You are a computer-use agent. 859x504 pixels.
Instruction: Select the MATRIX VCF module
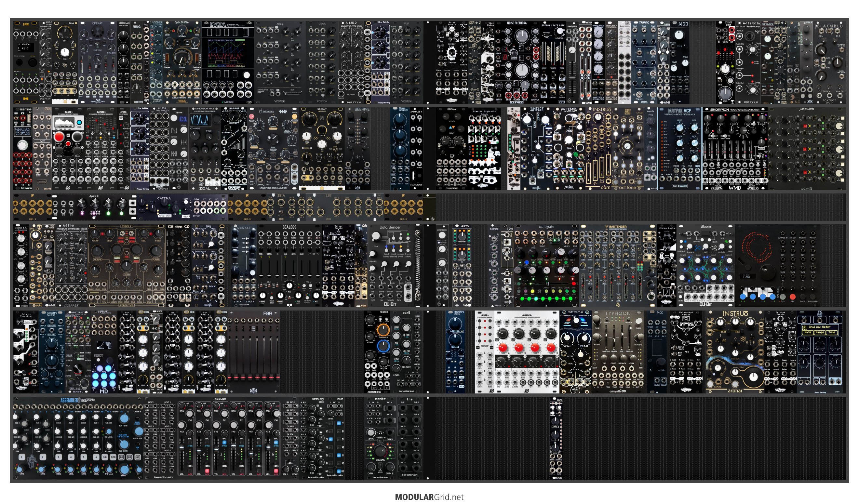tap(679, 149)
